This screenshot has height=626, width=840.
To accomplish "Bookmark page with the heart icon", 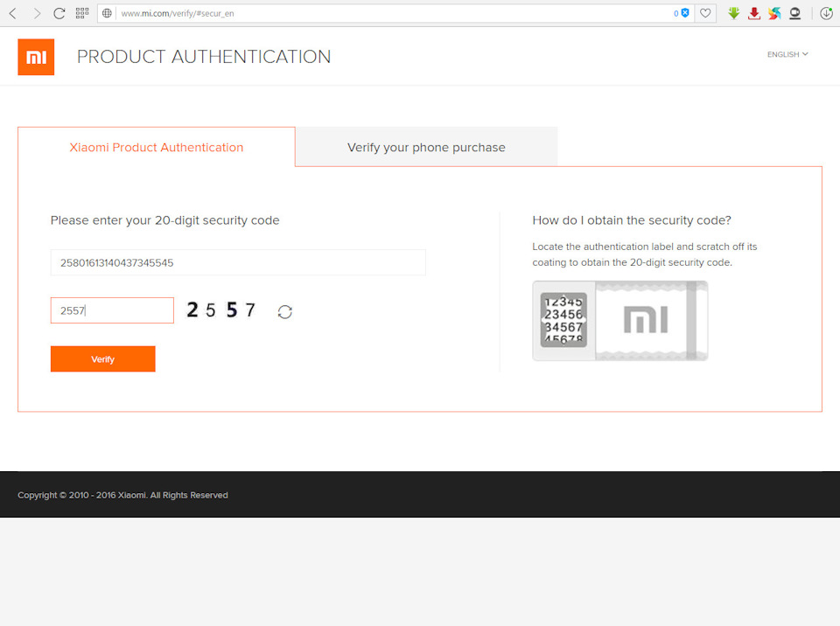I will tap(705, 13).
